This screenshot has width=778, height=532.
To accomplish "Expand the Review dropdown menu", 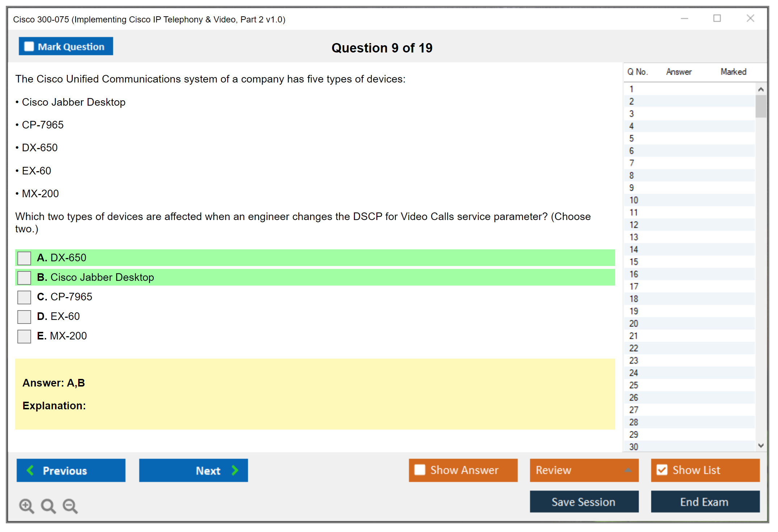I will pos(628,470).
